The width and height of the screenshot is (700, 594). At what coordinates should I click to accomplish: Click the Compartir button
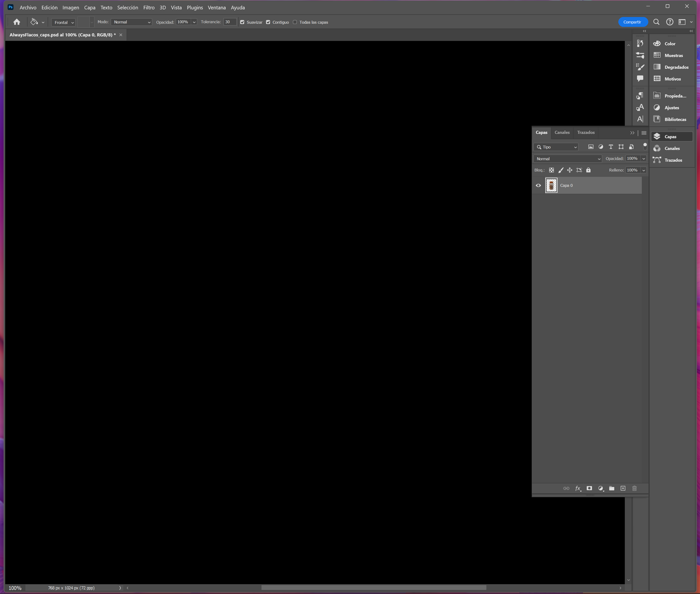pyautogui.click(x=632, y=22)
